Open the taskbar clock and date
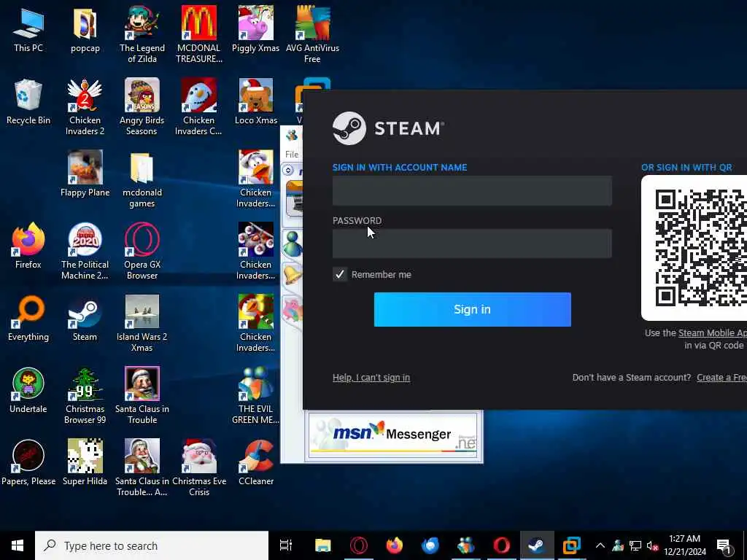The width and height of the screenshot is (747, 560). pos(684,545)
